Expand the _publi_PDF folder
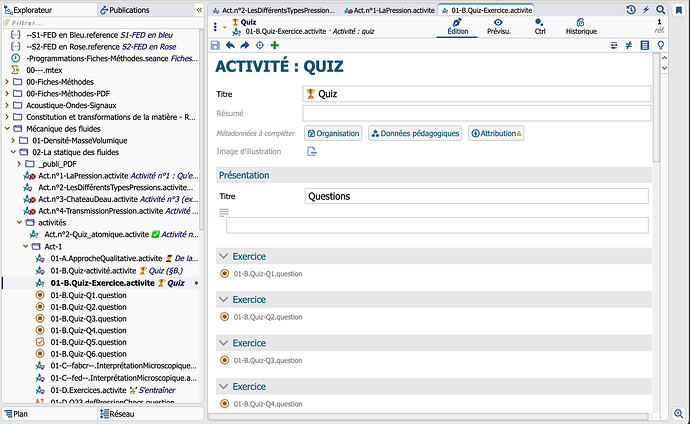The width and height of the screenshot is (690, 424). (x=19, y=164)
